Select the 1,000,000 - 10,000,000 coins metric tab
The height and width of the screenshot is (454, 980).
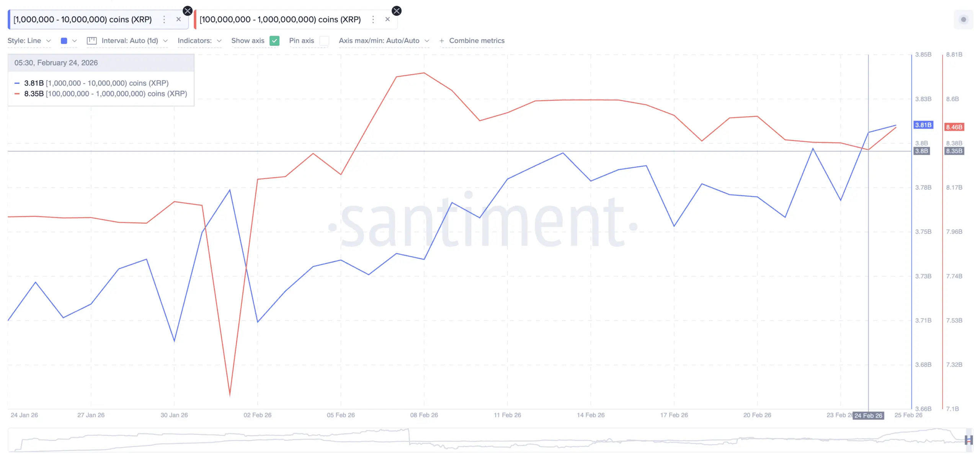click(x=83, y=20)
